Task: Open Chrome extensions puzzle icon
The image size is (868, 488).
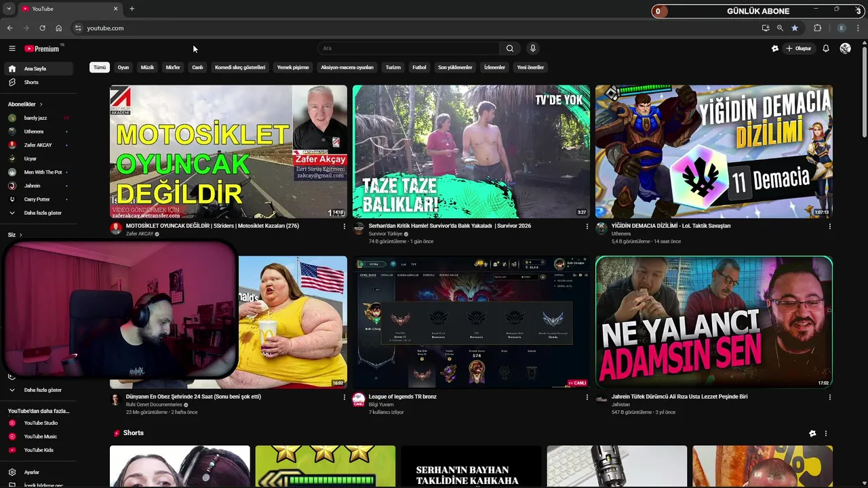Action: 817,28
